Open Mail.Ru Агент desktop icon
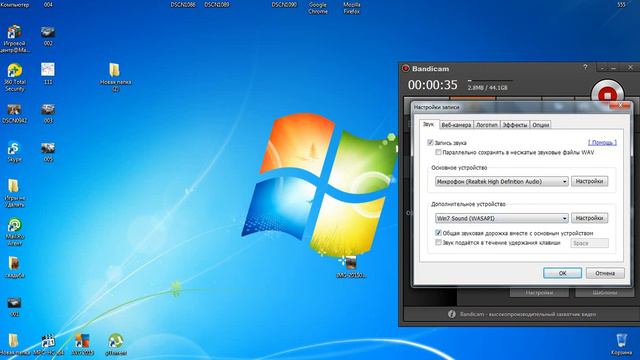Image resolution: width=640 pixels, height=360 pixels. 15,231
